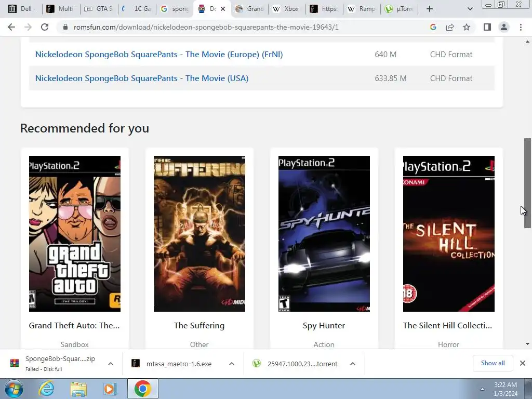Image resolution: width=532 pixels, height=399 pixels.
Task: Expand options for SpongeBob zip download
Action: 111,363
